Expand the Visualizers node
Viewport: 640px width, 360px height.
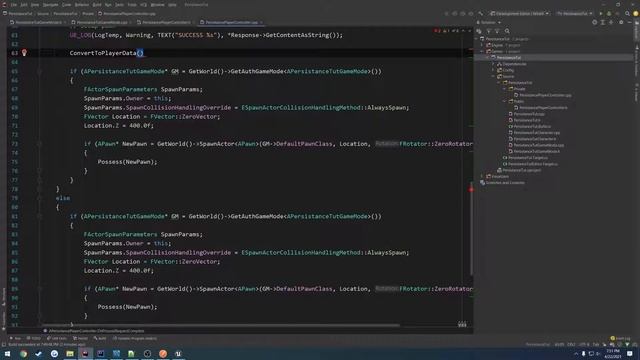(x=482, y=176)
